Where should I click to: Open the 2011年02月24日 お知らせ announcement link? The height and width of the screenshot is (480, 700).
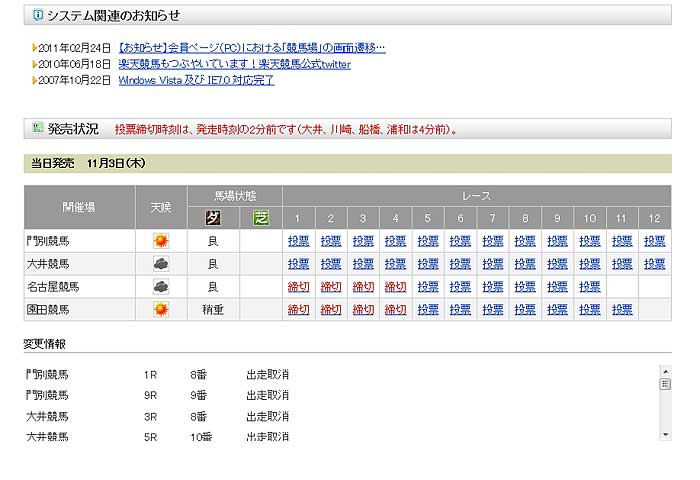tap(251, 47)
